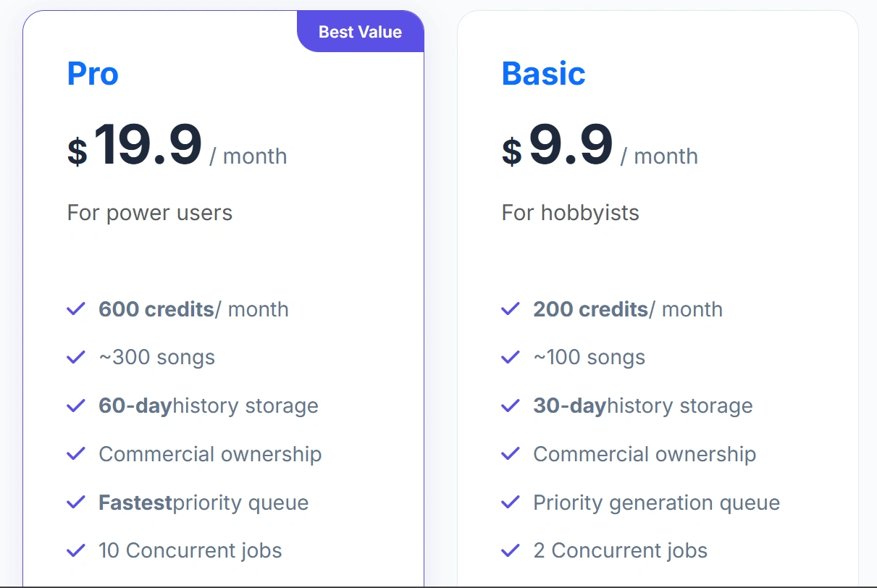This screenshot has height=588, width=877.
Task: Click checkmark beside Priority generation queue
Action: click(x=511, y=503)
